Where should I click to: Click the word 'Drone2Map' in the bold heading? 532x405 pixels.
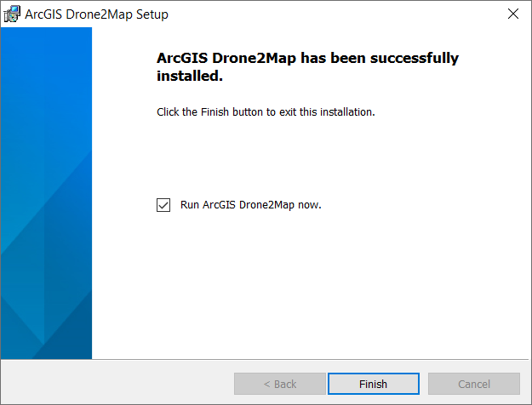point(255,58)
